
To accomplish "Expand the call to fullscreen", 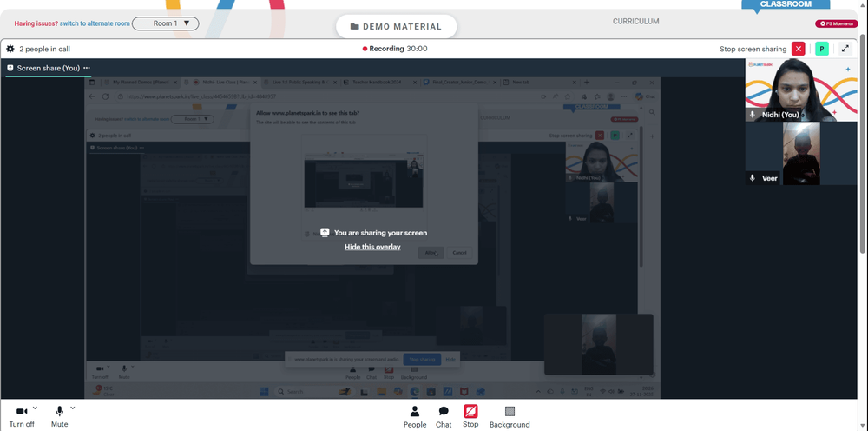I will (x=845, y=49).
